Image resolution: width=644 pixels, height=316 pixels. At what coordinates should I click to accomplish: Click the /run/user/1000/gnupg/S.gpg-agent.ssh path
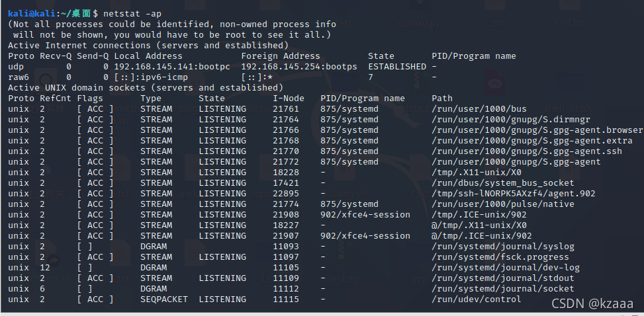[x=527, y=151]
